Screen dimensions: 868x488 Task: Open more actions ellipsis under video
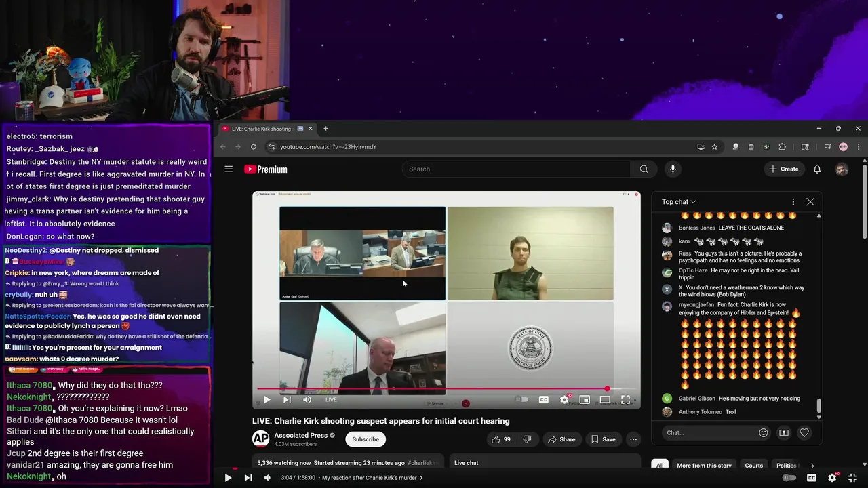[633, 439]
